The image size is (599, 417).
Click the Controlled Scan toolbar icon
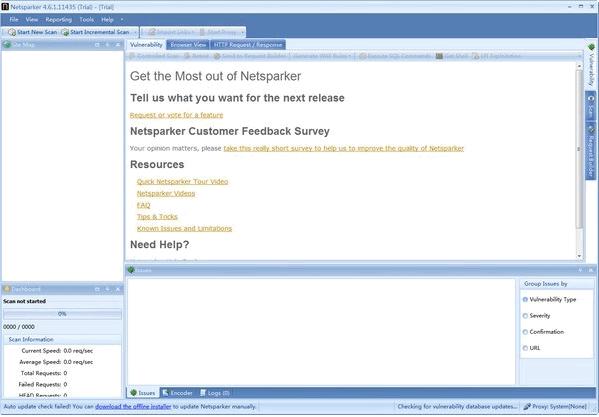132,56
